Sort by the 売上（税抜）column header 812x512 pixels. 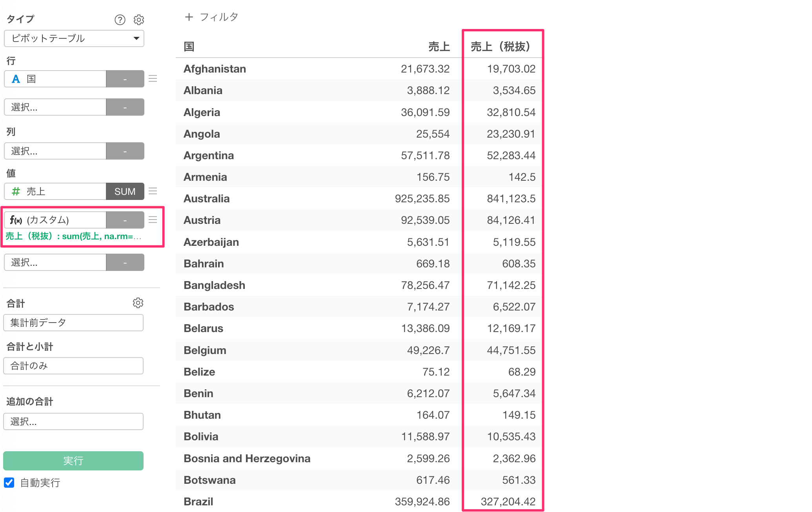(x=500, y=47)
